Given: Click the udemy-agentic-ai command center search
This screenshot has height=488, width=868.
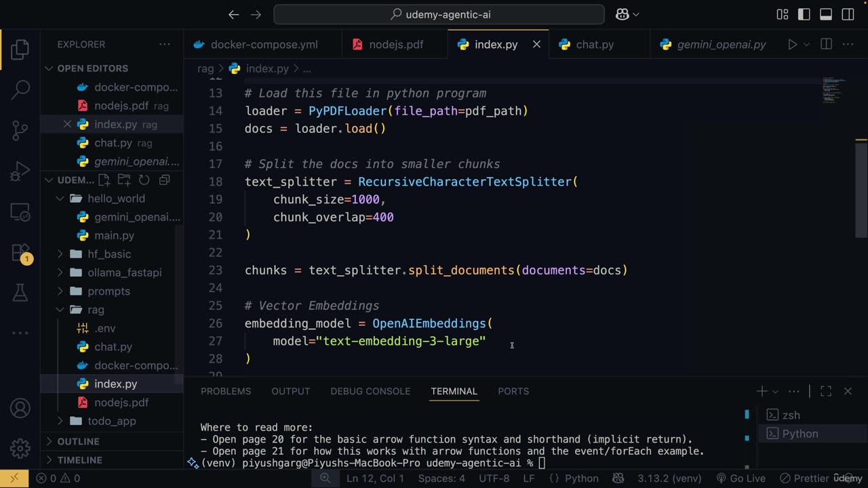Looking at the screenshot, I should tap(439, 14).
